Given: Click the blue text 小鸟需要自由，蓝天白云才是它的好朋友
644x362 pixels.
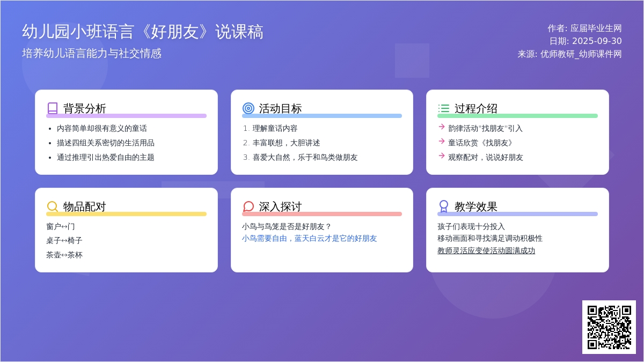Looking at the screenshot, I should coord(309,238).
